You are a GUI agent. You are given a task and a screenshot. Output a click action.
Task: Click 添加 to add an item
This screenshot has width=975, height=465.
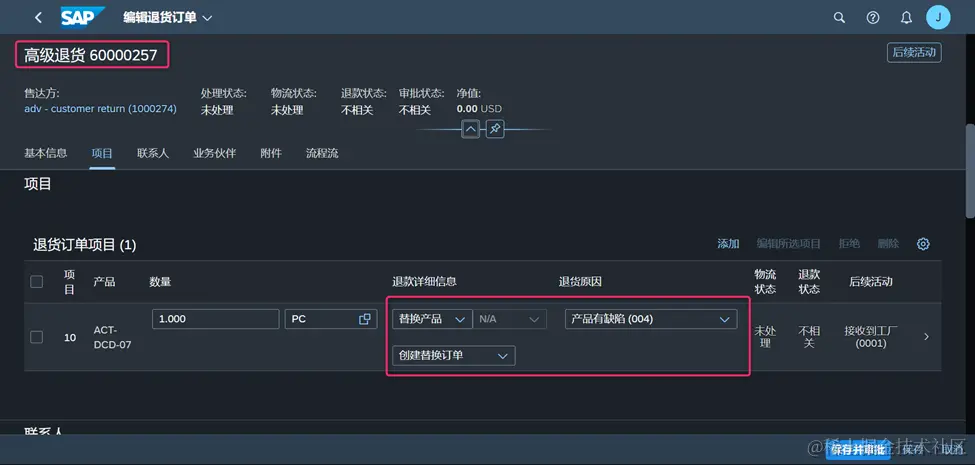pyautogui.click(x=728, y=244)
